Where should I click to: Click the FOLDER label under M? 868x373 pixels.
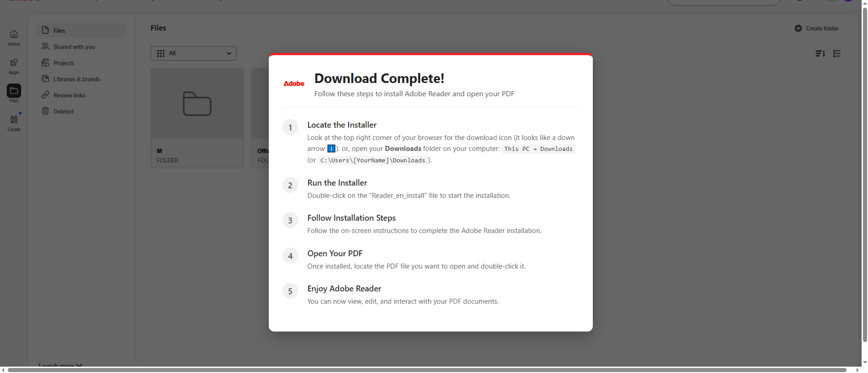pos(167,161)
